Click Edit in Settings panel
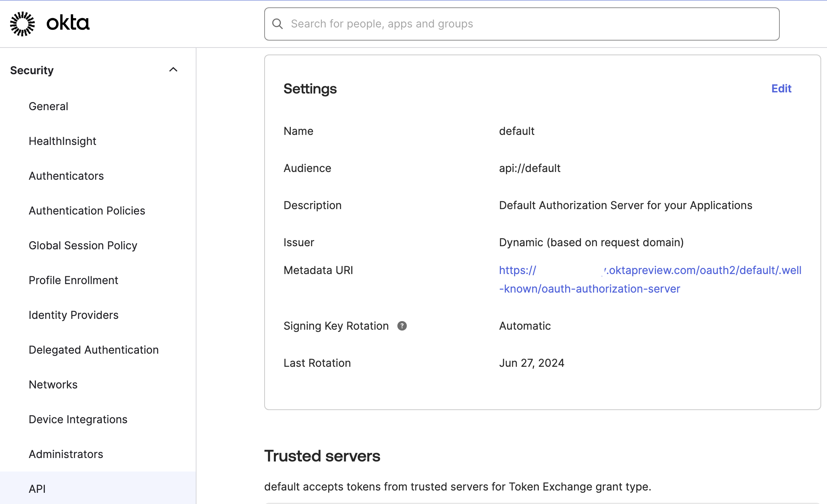Viewport: 827px width, 504px height. (781, 89)
